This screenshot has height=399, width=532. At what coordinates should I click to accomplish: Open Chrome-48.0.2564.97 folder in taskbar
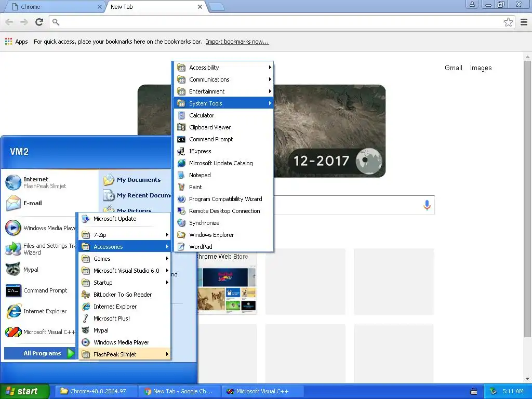click(x=96, y=391)
